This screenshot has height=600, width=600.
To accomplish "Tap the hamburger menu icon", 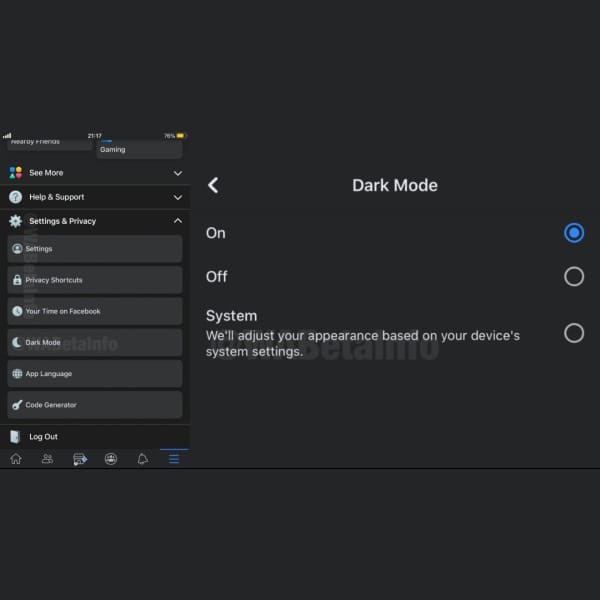I will tap(174, 459).
